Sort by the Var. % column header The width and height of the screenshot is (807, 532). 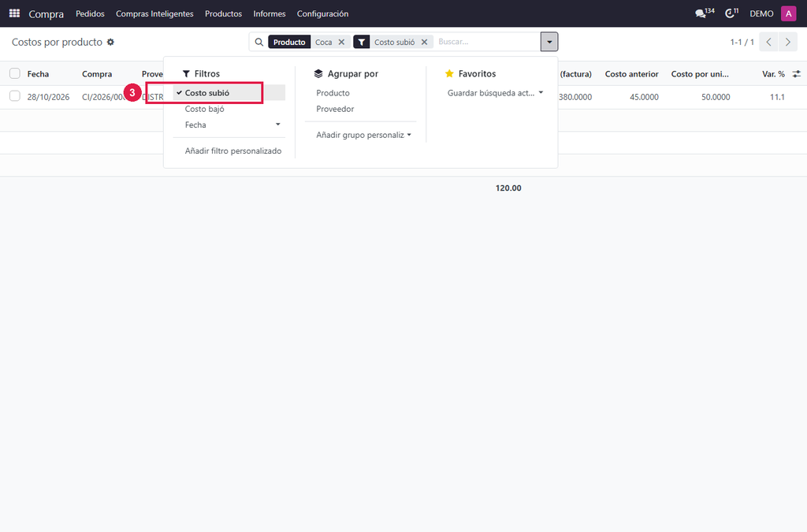[773, 74]
